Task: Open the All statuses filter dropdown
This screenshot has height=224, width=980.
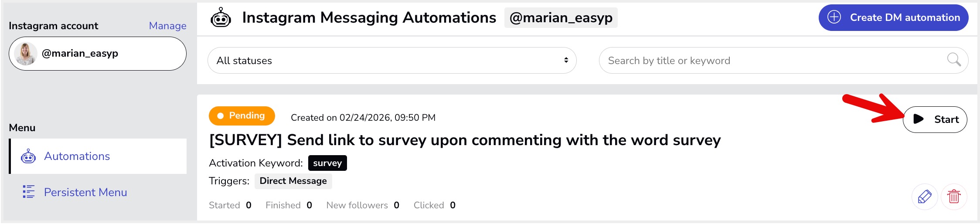Action: (391, 61)
